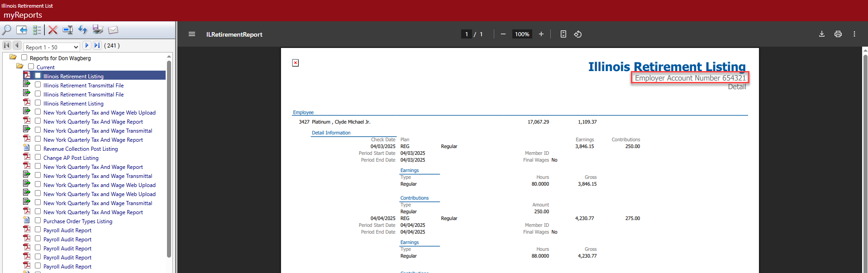Click the Illinois Retirement Listing PDF title
868x273 pixels.
667,67
